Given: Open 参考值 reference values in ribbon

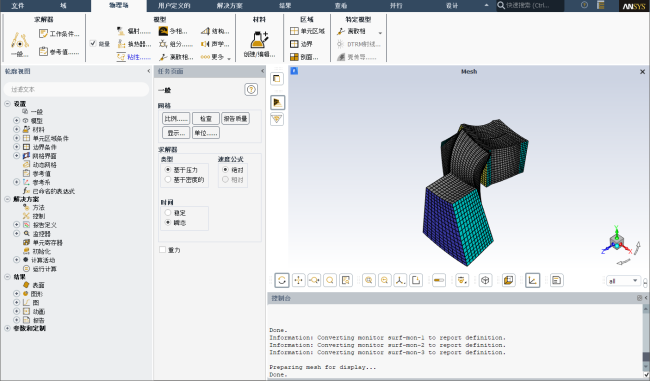Looking at the screenshot, I should (x=59, y=52).
